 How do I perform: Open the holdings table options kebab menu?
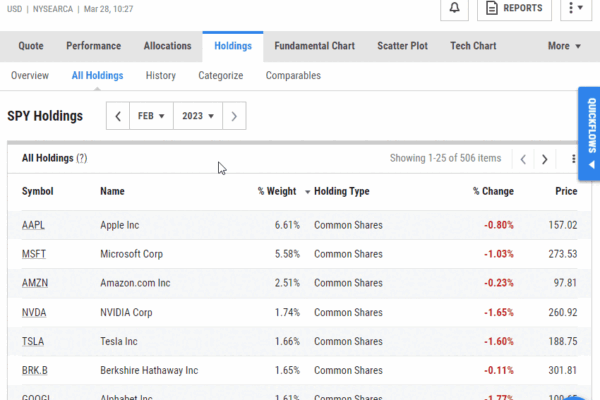[573, 158]
